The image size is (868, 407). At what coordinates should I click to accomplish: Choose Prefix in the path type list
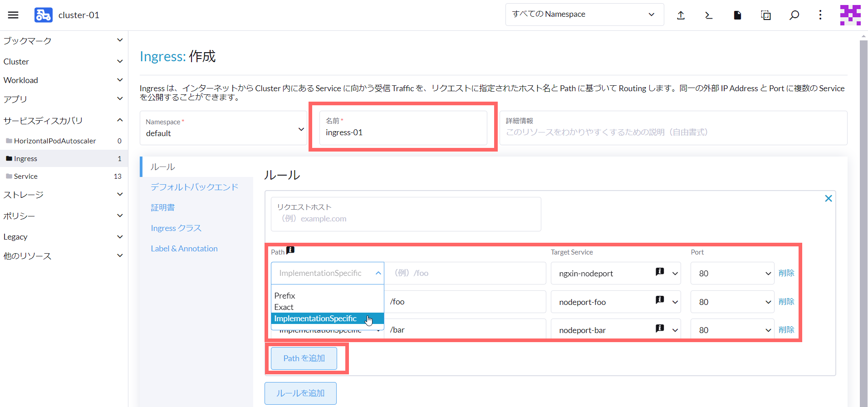click(x=285, y=295)
